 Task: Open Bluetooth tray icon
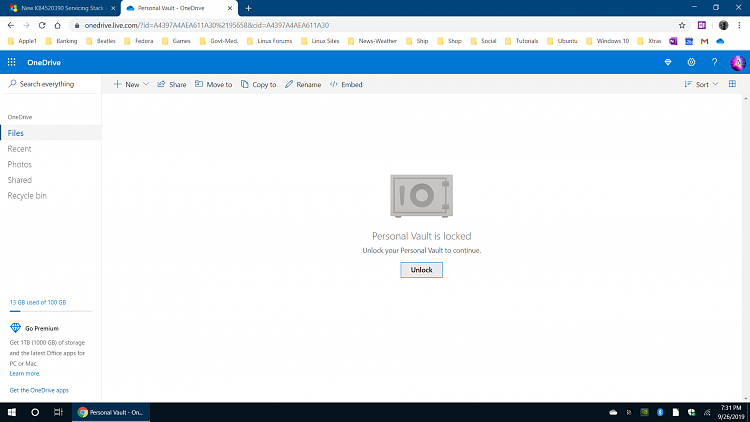(x=660, y=412)
